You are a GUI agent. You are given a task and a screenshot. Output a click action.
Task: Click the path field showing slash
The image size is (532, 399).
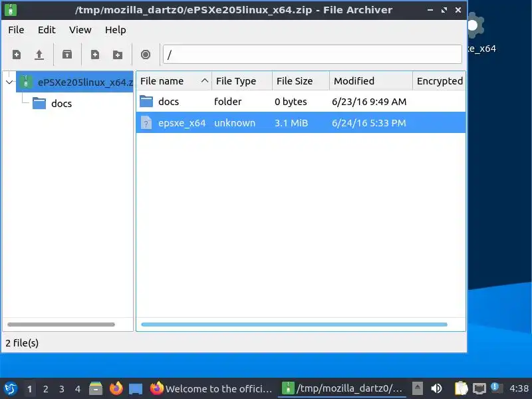pos(312,55)
